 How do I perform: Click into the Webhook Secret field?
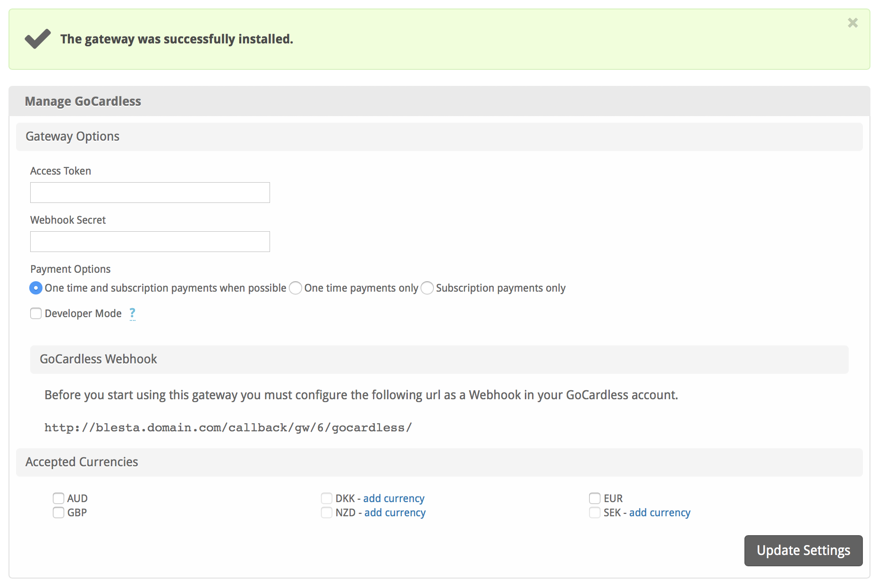coord(150,242)
